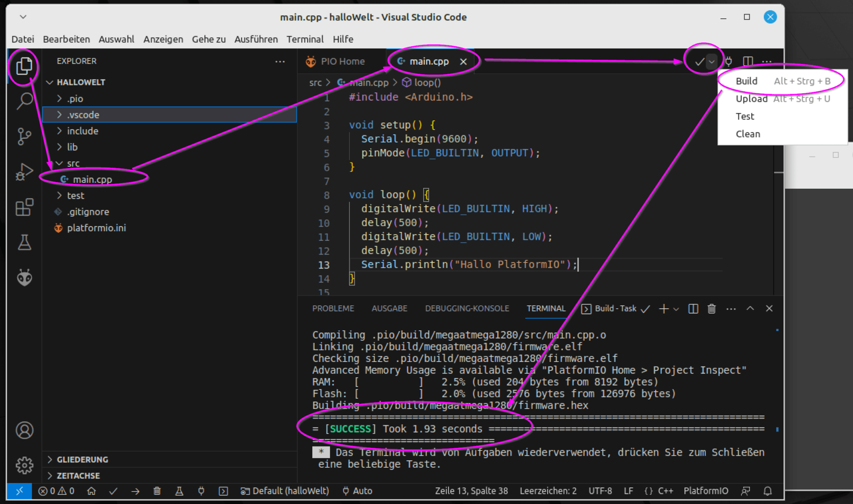Select Upload in the Build context menu
Image resolution: width=853 pixels, height=504 pixels.
point(751,98)
